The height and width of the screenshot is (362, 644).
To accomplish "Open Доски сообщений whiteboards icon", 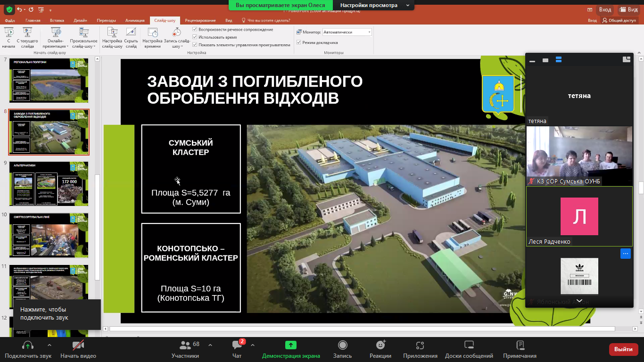I will (469, 346).
